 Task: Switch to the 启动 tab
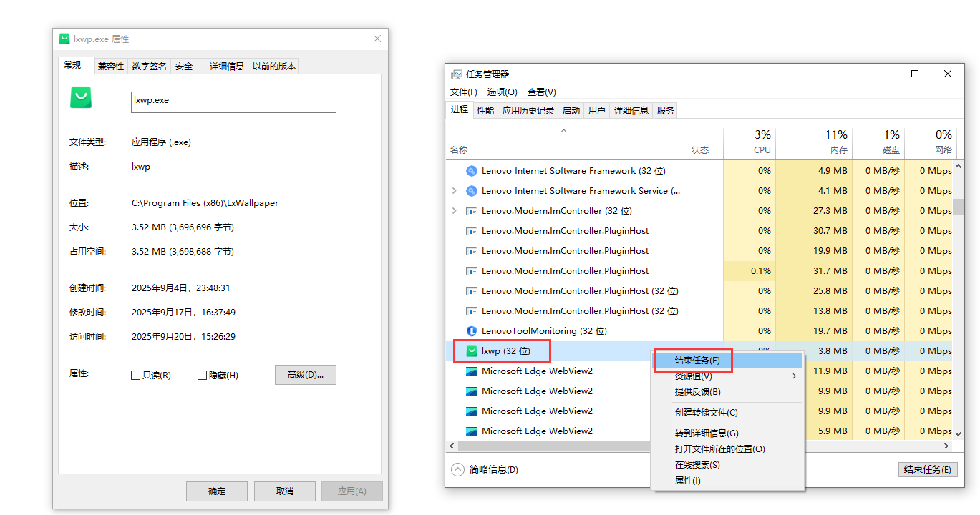point(571,110)
